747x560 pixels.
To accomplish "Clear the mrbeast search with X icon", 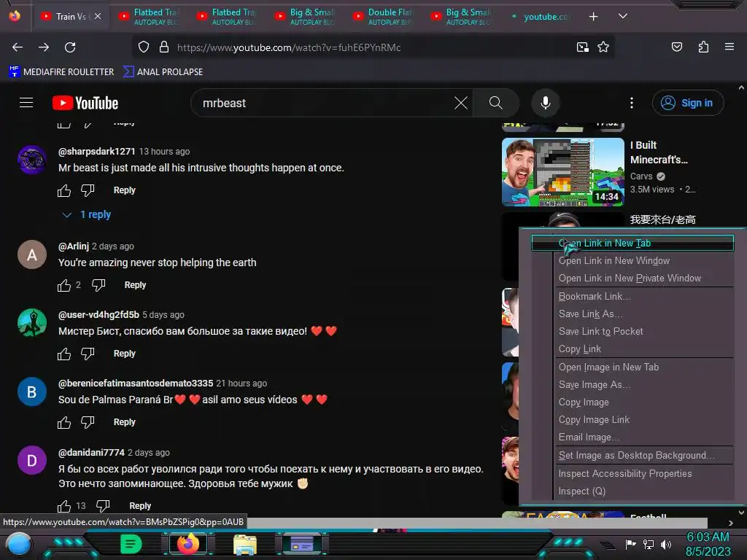I will pos(461,103).
